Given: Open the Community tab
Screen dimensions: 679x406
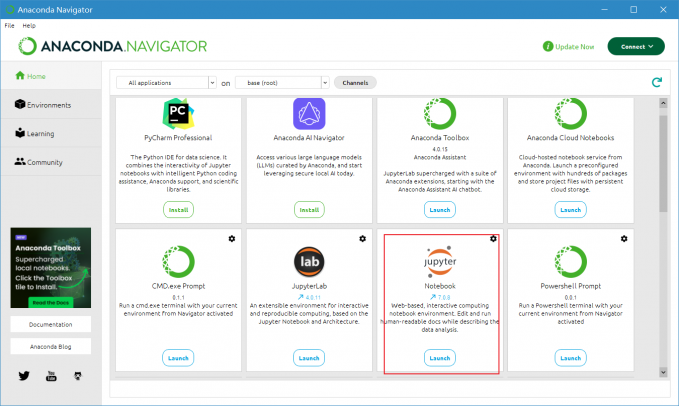Looking at the screenshot, I should point(51,162).
